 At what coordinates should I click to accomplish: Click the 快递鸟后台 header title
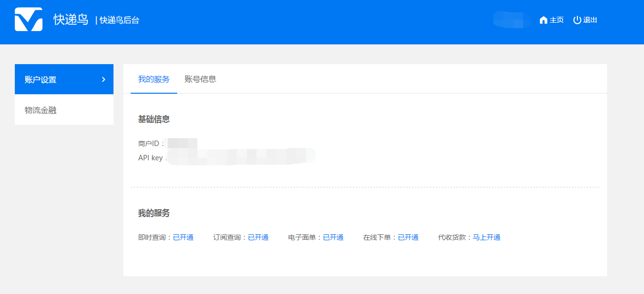click(120, 20)
